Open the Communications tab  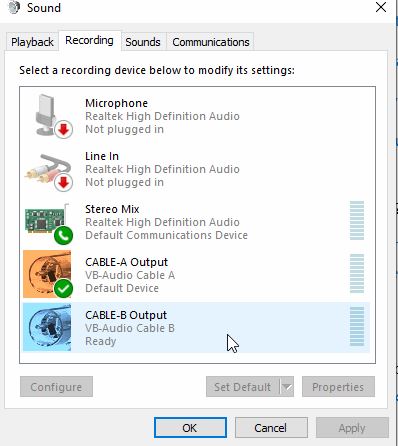click(211, 42)
